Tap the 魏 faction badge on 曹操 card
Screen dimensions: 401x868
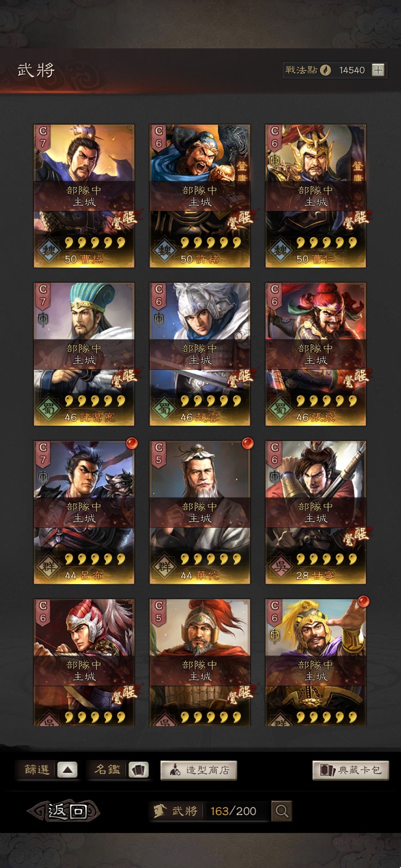point(49,250)
